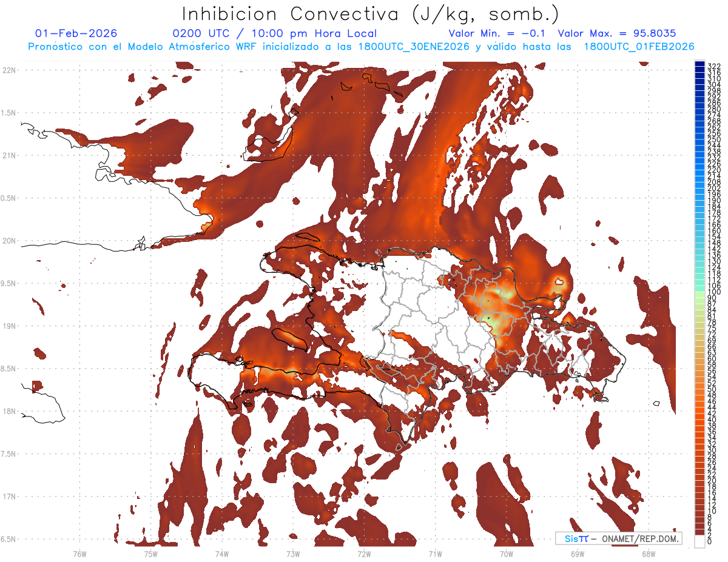The width and height of the screenshot is (728, 562).
Task: Click the '18N' latitude label
Action: (9, 411)
